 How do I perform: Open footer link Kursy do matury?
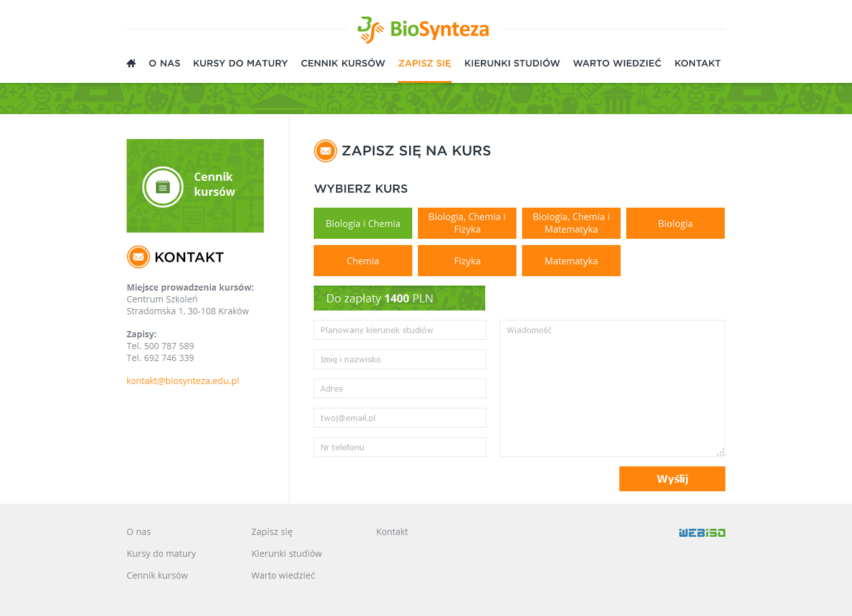tap(161, 554)
